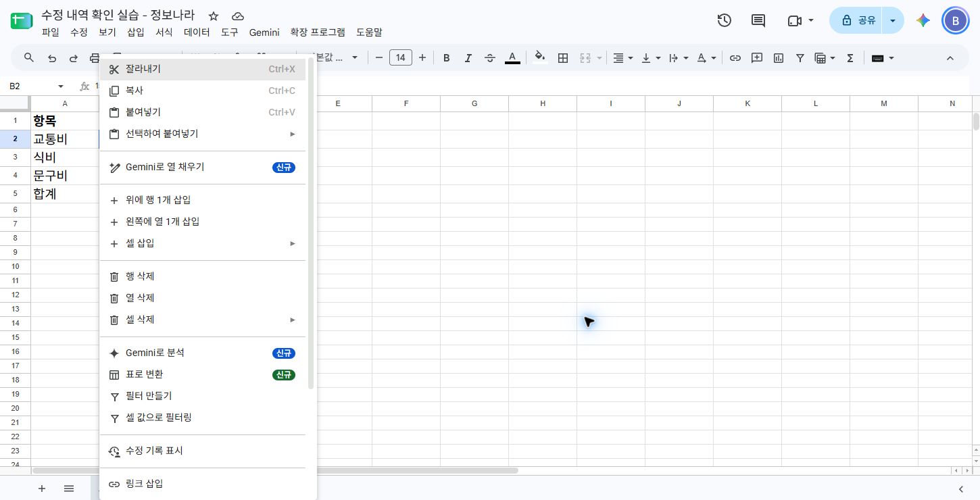The width and height of the screenshot is (980, 500).
Task: Toggle italic formatting
Action: pos(468,58)
